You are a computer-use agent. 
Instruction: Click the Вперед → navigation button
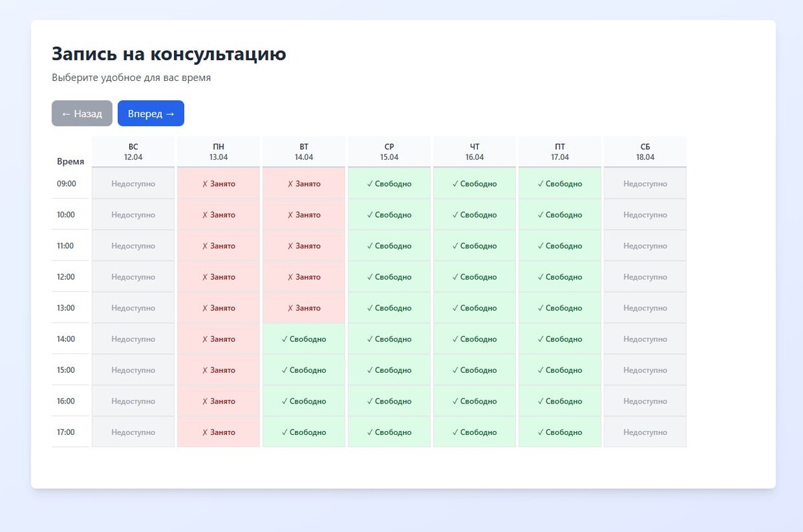[x=151, y=113]
